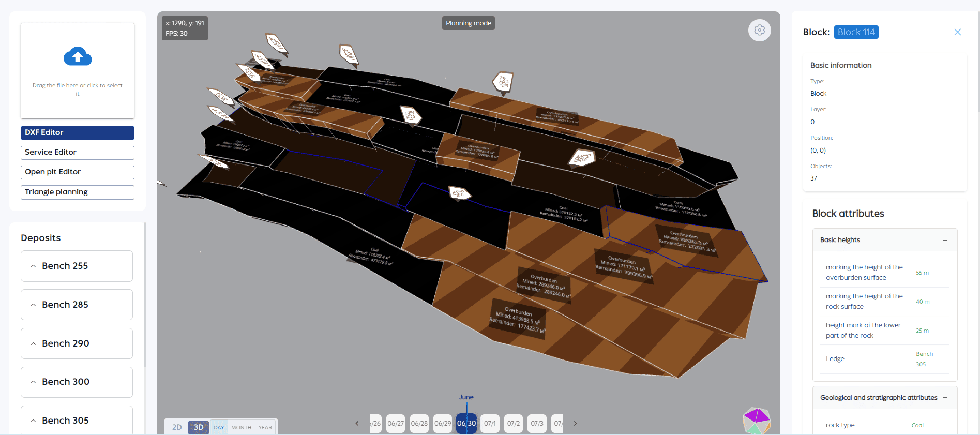This screenshot has width=980, height=435.
Task: Click the Open pit Editor button
Action: pos(78,172)
